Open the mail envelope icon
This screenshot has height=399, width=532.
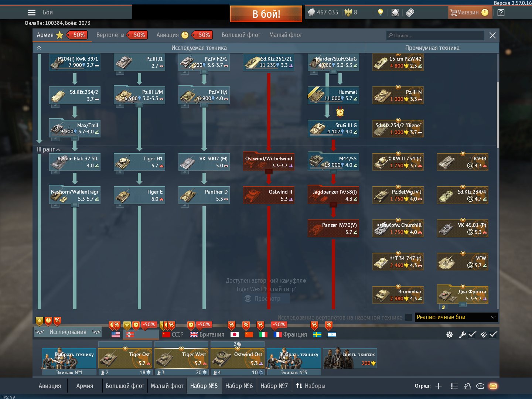[493, 386]
